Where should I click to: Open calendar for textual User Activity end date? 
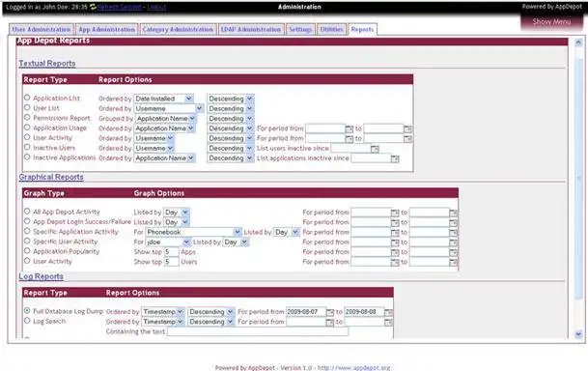tap(407, 139)
